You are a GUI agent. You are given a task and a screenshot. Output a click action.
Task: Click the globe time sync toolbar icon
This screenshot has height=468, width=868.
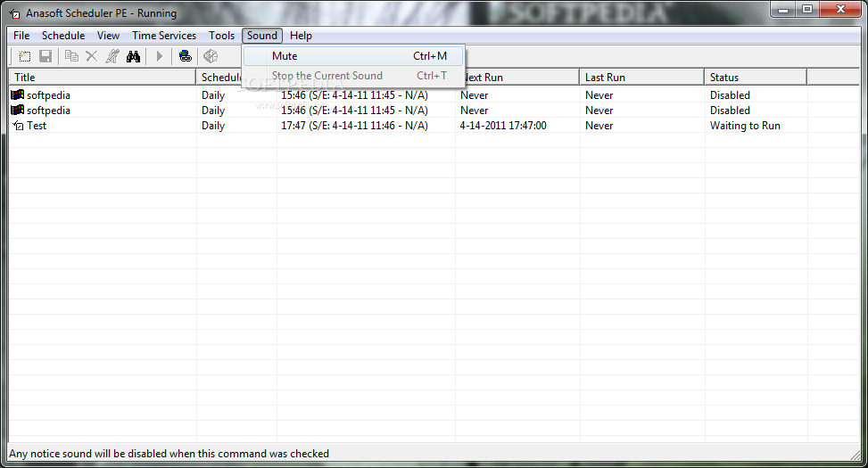click(185, 56)
